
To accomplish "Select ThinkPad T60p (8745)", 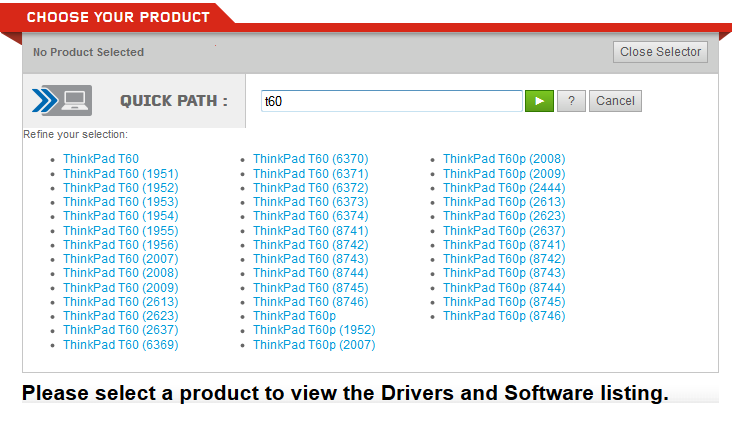I will (x=504, y=302).
